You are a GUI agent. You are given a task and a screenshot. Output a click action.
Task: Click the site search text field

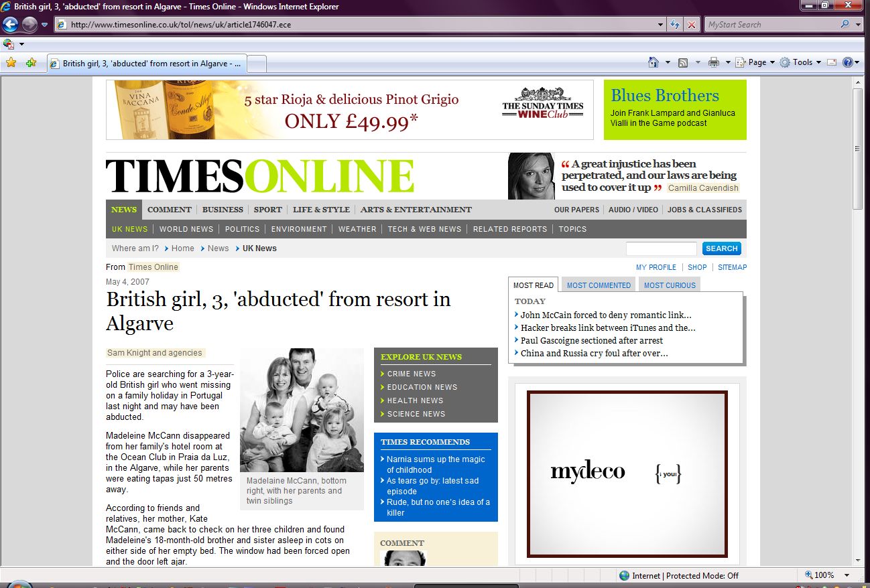click(x=661, y=248)
